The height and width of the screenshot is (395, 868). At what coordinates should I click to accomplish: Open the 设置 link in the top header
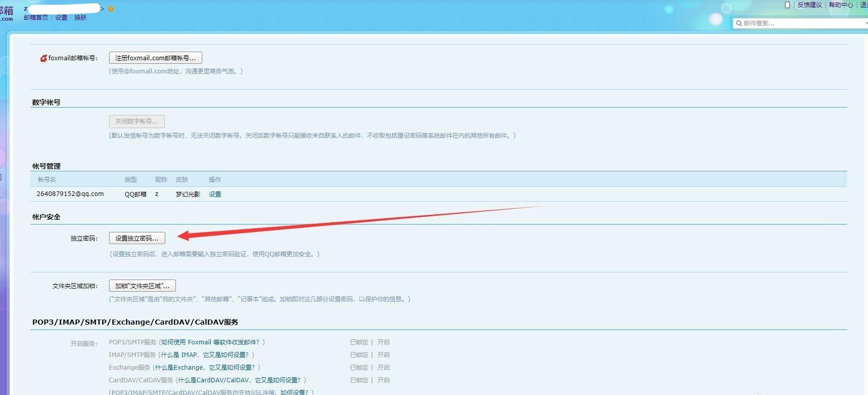pos(61,17)
